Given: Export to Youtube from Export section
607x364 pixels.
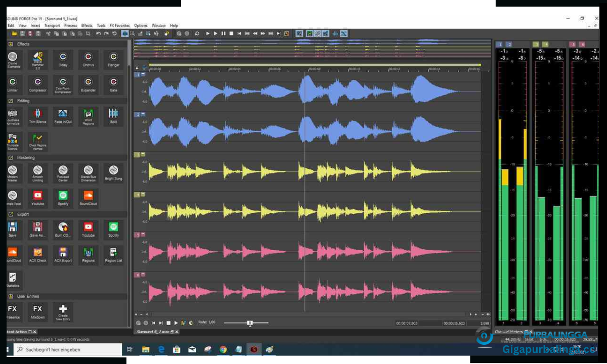Looking at the screenshot, I should click(x=88, y=230).
